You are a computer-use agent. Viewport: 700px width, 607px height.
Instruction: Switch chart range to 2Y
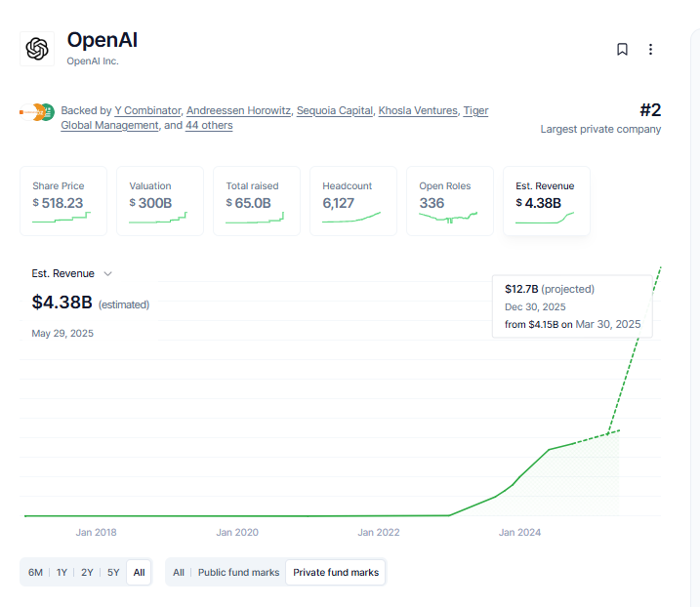[x=87, y=572]
